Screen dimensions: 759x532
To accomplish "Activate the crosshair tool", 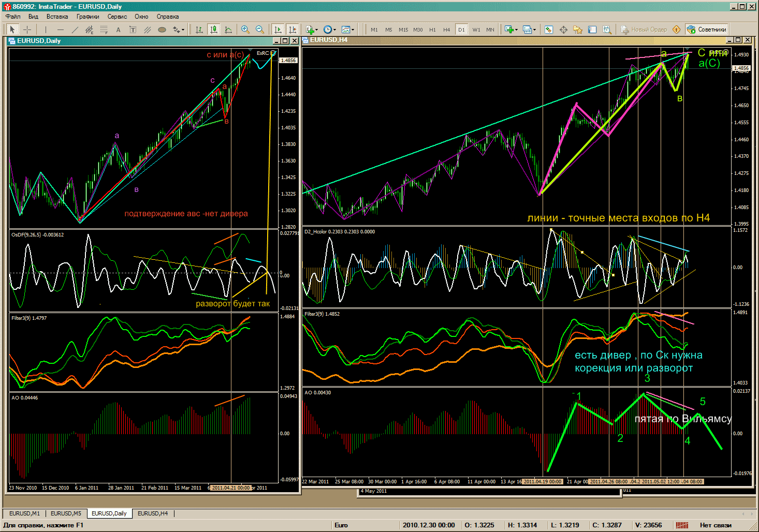I will point(27,29).
